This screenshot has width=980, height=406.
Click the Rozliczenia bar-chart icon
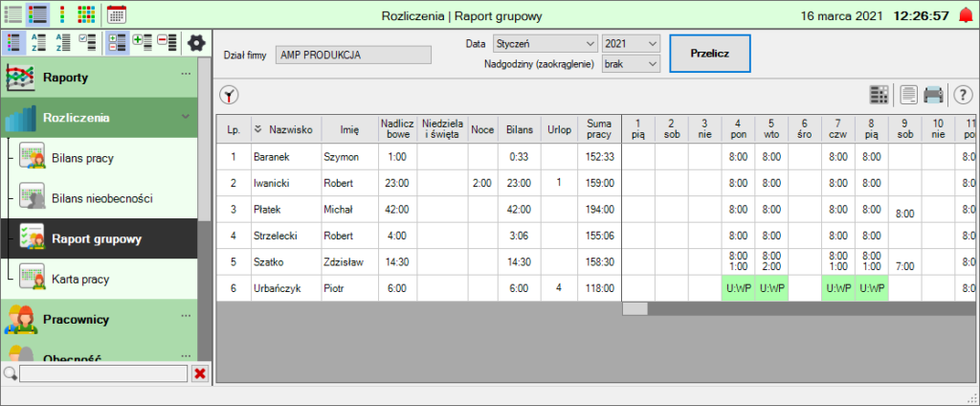(20, 118)
